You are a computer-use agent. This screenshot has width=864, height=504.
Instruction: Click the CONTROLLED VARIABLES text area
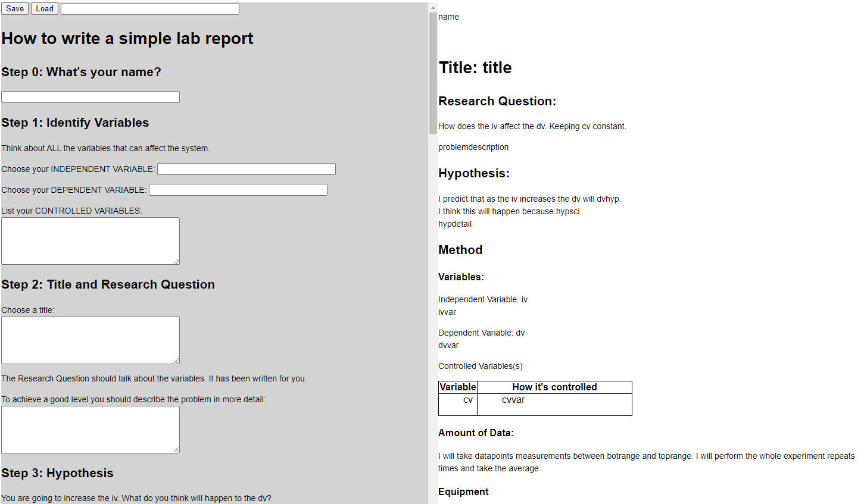click(91, 241)
